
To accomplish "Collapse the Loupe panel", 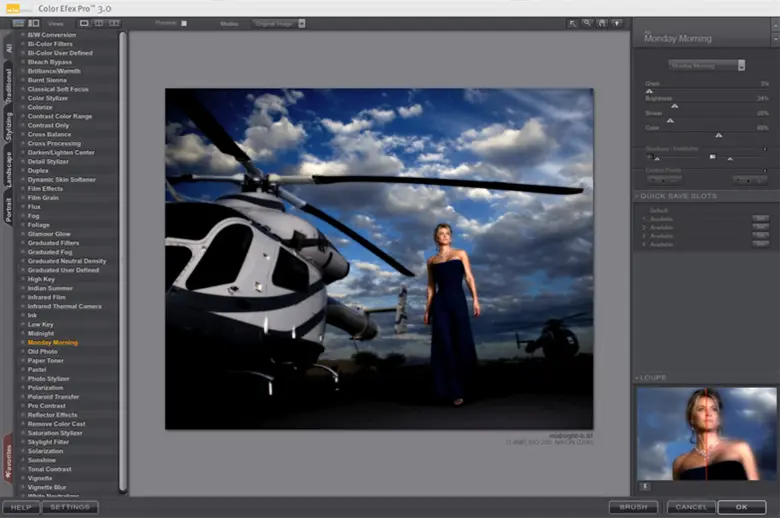I will [637, 378].
